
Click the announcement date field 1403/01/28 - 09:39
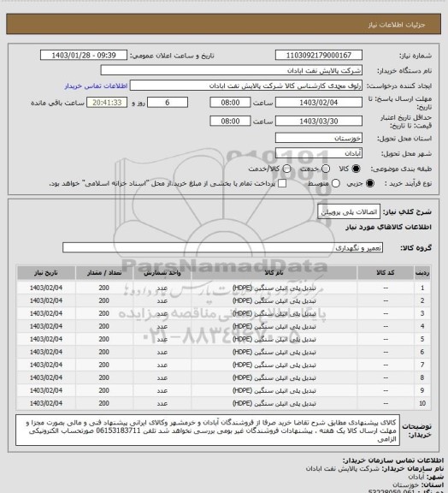84,55
